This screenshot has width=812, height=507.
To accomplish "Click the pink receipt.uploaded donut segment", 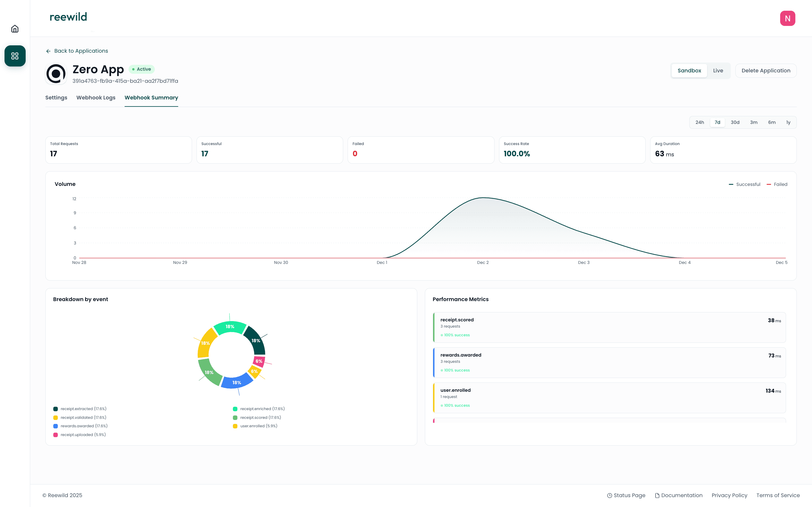I will [259, 361].
